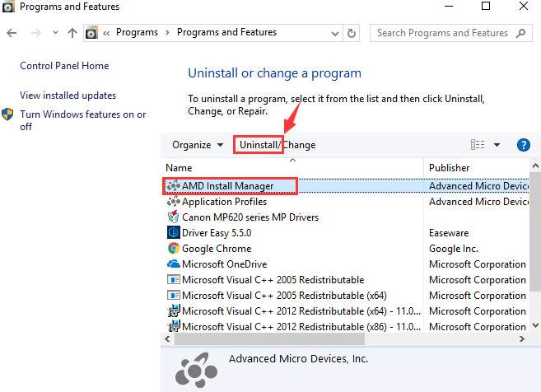Viewport: 541px width, 392px height.
Task: Click the horizontal scrollbar thumb
Action: pyautogui.click(x=269, y=339)
